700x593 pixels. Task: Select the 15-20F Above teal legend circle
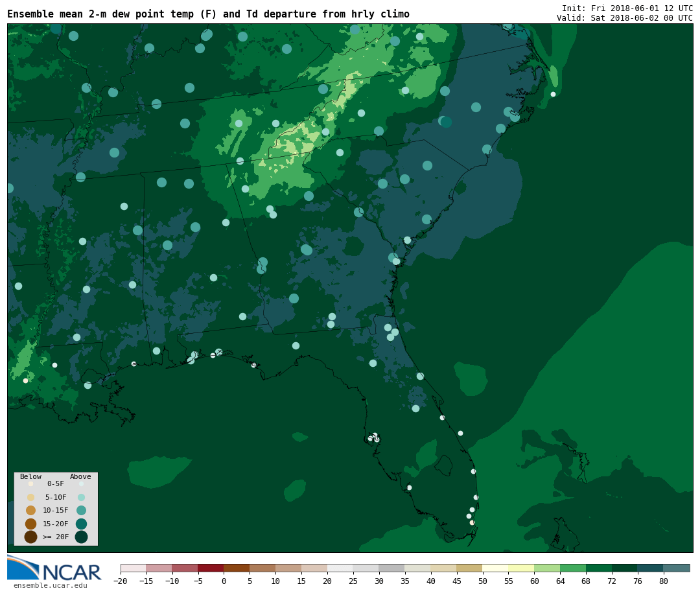81,524
